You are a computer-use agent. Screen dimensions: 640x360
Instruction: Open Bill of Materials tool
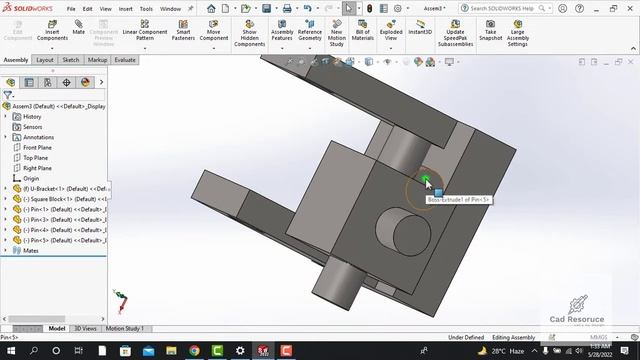click(362, 30)
